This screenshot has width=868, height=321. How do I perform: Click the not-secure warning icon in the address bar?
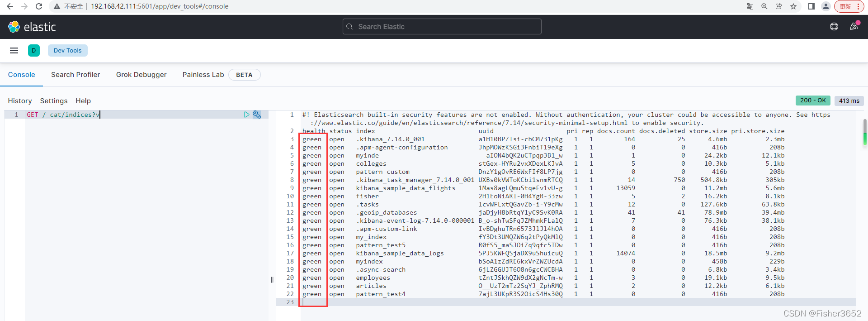[x=57, y=6]
